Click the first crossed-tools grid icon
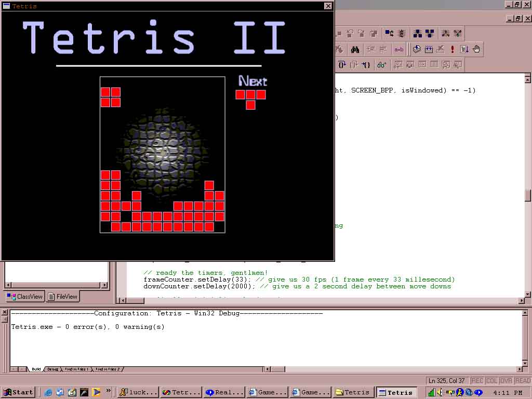 [446, 33]
